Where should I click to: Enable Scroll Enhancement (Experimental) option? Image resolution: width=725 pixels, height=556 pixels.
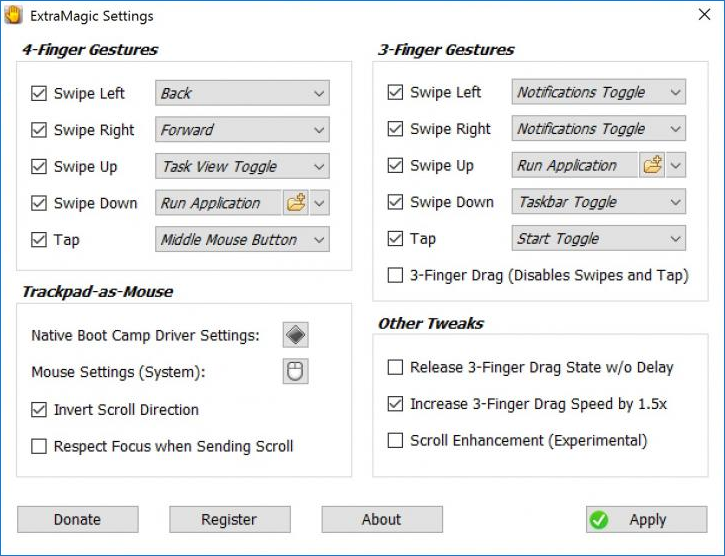pyautogui.click(x=396, y=441)
